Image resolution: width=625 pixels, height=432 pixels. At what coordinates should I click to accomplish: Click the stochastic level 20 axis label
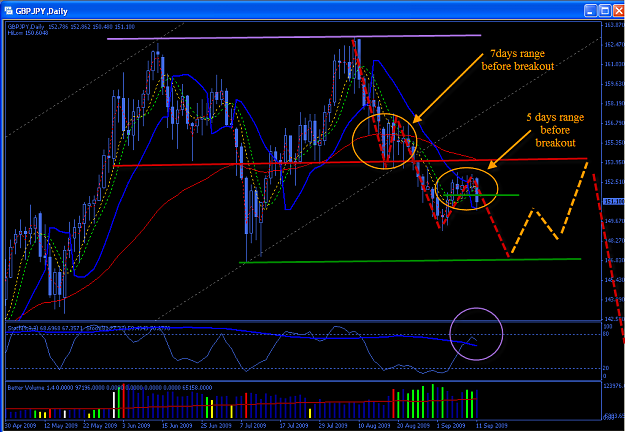pos(605,369)
